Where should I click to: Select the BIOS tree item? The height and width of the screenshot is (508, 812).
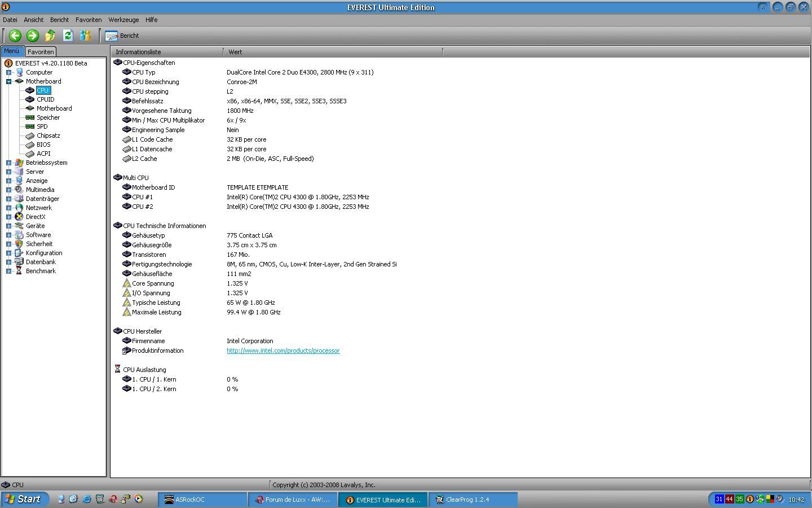(x=43, y=144)
